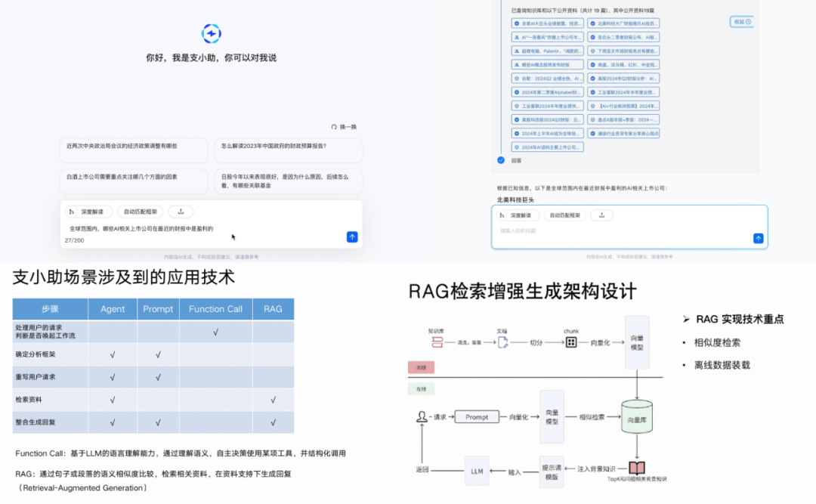Open the source 谷歌：2024Q2 业绩出色

click(548, 79)
